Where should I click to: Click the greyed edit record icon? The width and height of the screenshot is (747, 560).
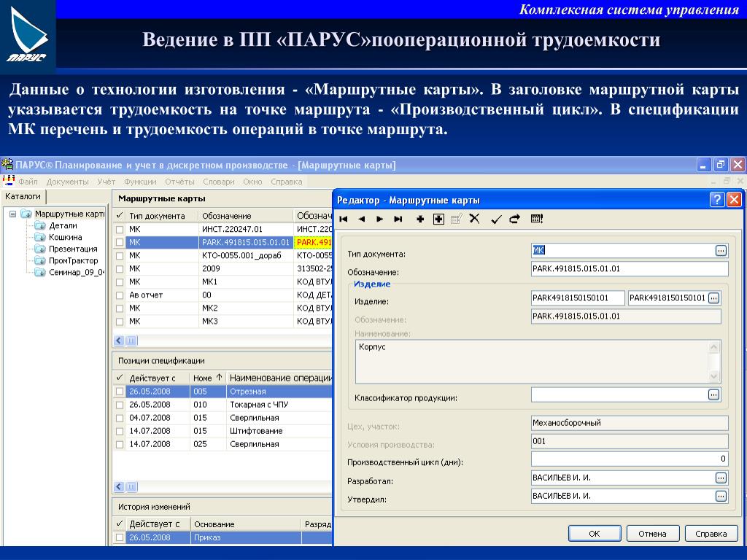457,219
